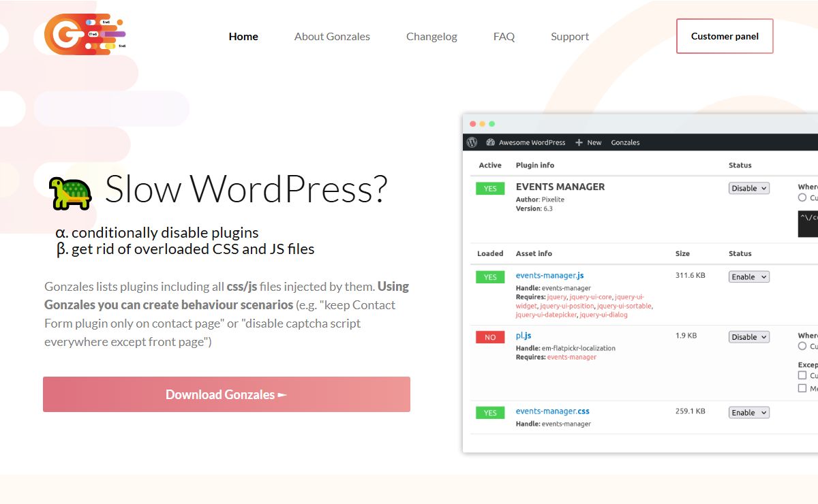
Task: Navigate to the FAQ page
Action: click(504, 37)
